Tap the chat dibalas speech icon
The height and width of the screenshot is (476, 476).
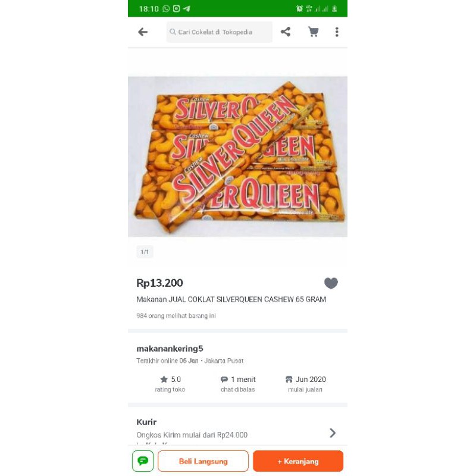tap(224, 380)
